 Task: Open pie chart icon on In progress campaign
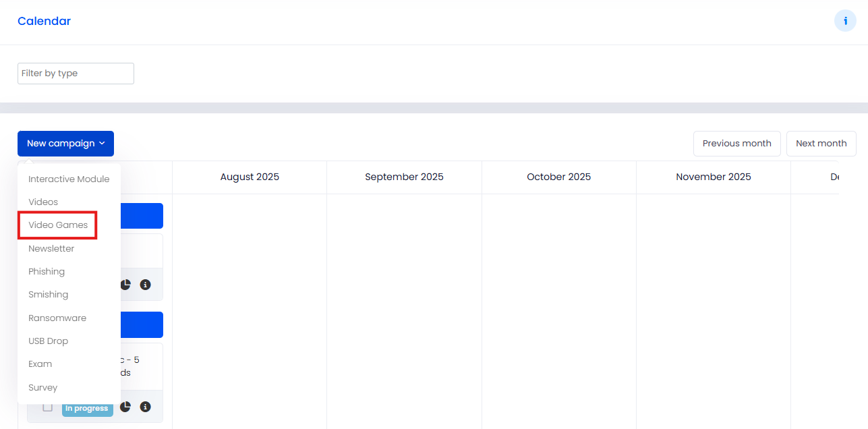(125, 407)
